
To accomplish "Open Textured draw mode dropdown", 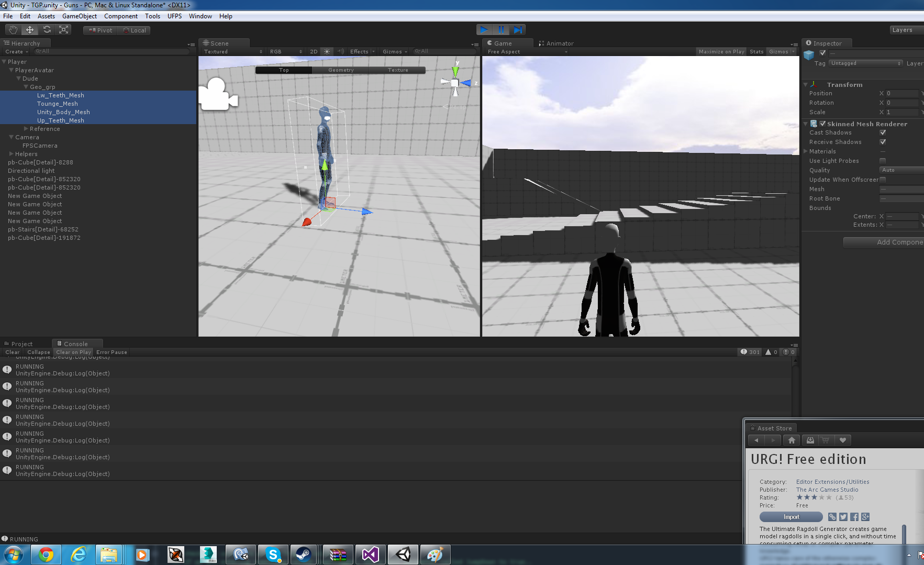I will tap(233, 51).
